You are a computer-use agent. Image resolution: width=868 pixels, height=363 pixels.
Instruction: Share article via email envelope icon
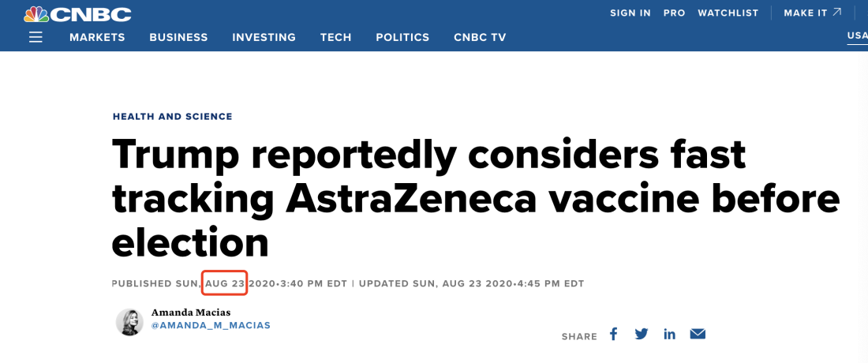point(698,335)
